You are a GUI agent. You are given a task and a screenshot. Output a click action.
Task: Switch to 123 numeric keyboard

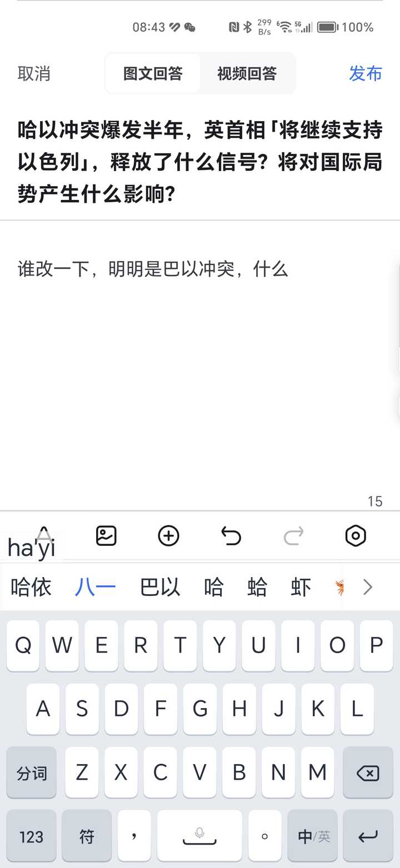coord(31,836)
